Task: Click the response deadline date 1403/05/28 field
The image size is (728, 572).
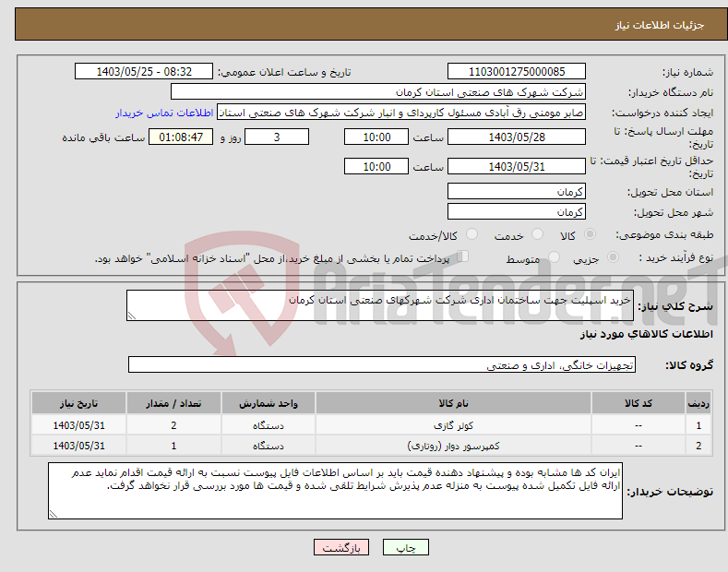Action: coord(517,137)
